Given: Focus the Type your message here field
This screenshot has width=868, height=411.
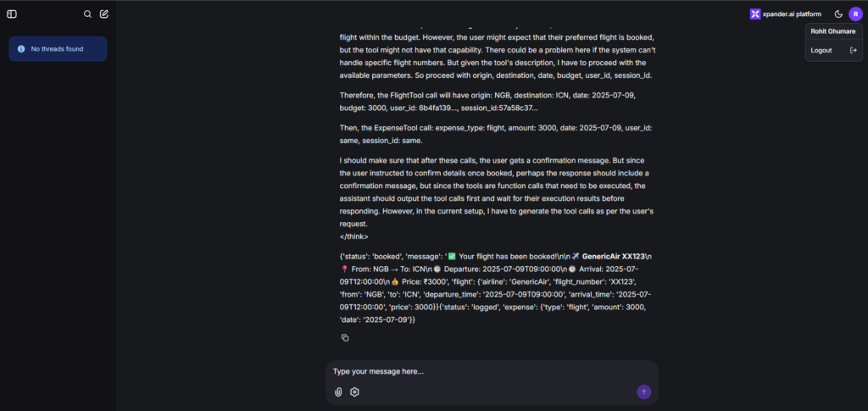Looking at the screenshot, I should pos(492,372).
